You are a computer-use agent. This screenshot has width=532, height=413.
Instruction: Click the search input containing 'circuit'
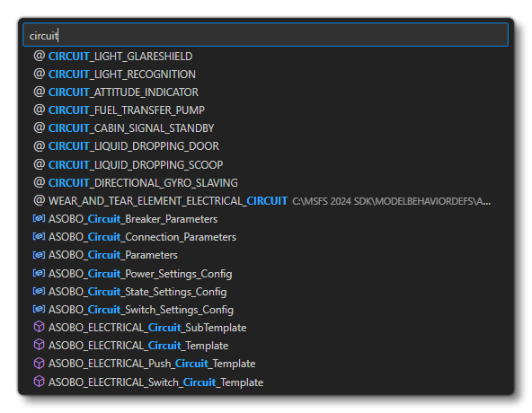tap(265, 35)
